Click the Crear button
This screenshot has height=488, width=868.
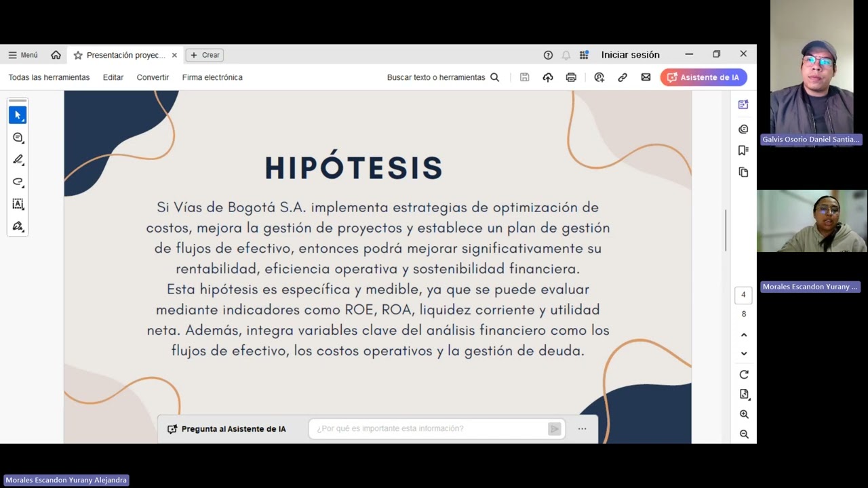205,55
